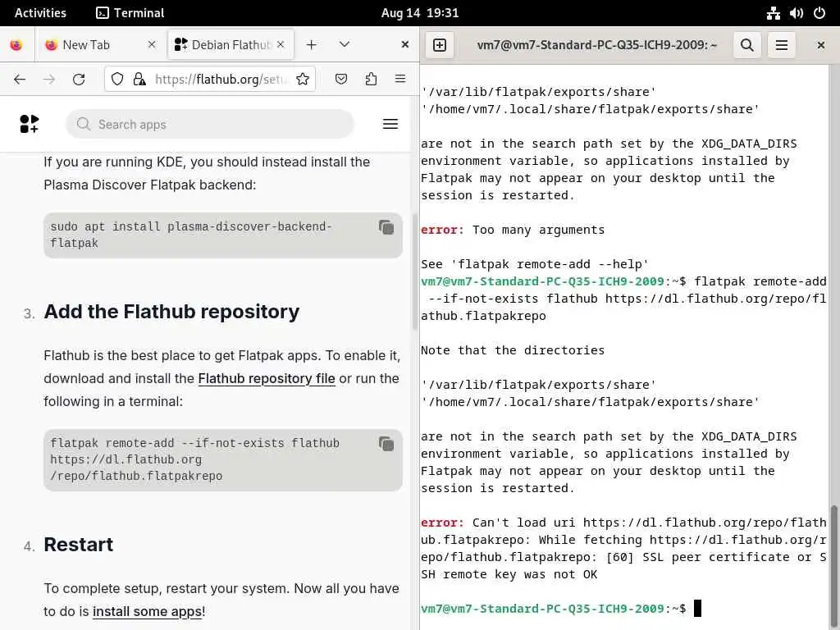840x630 pixels.
Task: Open Firefox application hamburger menu
Action: (400, 80)
